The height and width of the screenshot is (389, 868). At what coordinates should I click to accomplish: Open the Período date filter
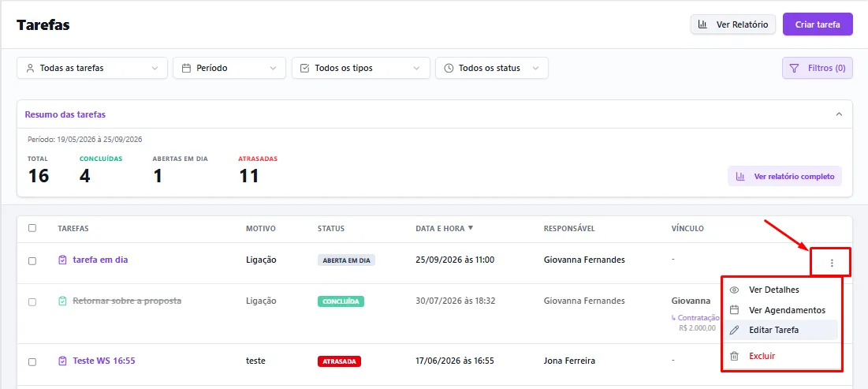click(x=229, y=68)
